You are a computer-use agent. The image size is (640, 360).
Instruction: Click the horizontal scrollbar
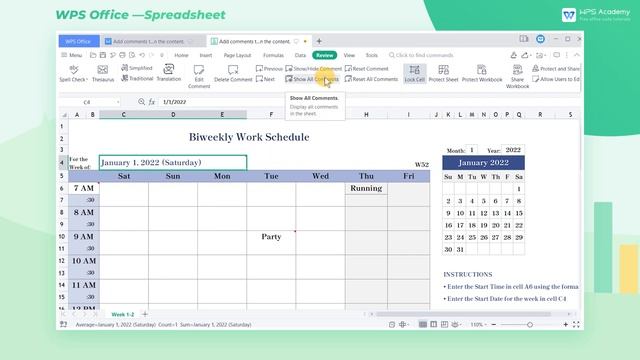pyautogui.click(x=463, y=314)
